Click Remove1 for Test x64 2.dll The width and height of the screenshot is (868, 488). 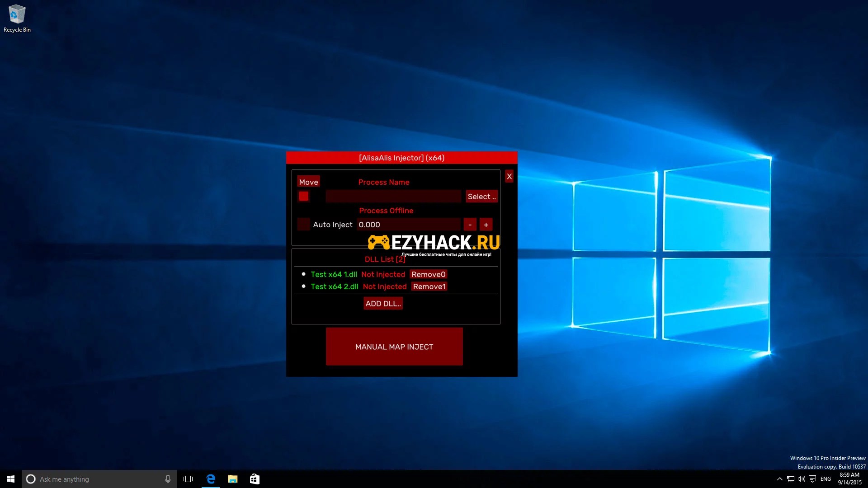click(429, 286)
